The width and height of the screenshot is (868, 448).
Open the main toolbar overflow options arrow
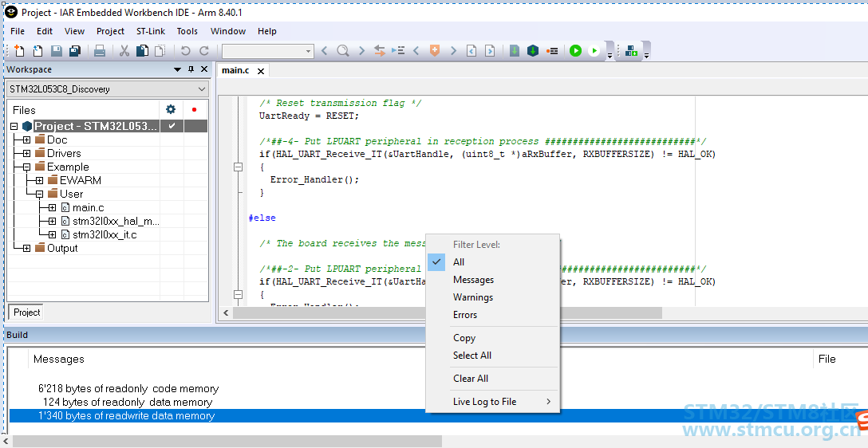(x=610, y=55)
